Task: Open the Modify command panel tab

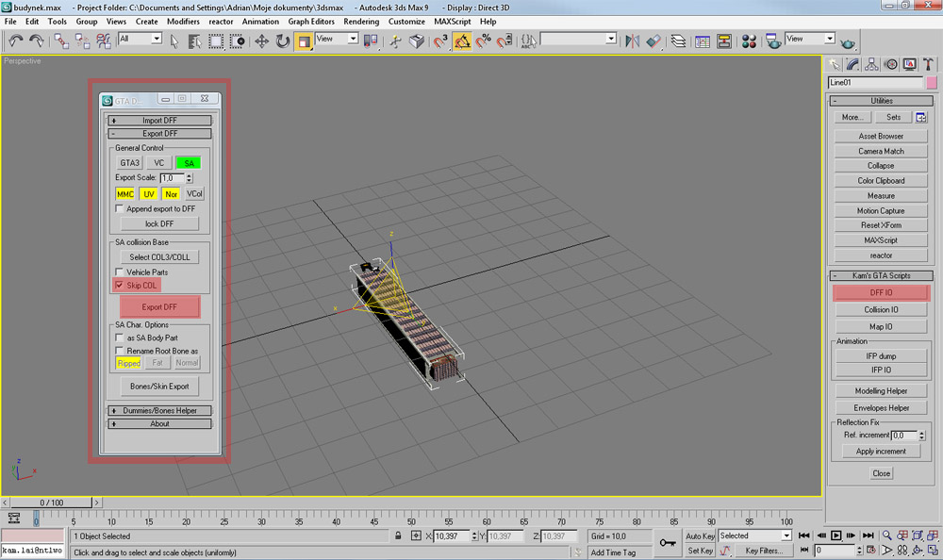Action: [x=852, y=64]
